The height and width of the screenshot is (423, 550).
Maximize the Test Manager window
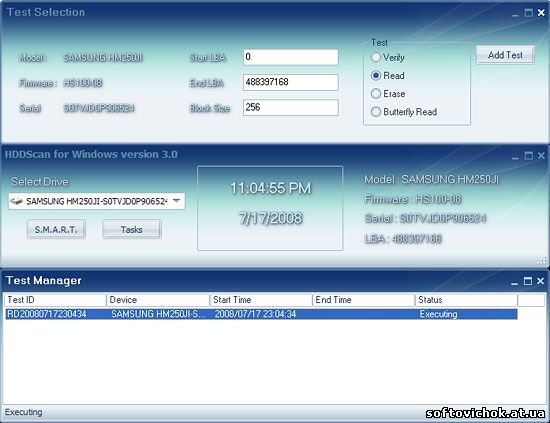tap(528, 281)
